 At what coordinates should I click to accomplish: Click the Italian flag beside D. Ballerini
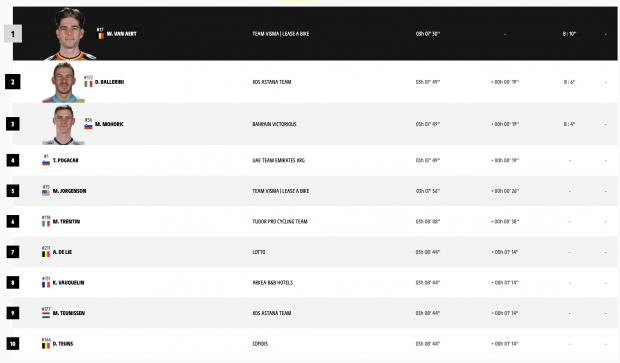[88, 84]
